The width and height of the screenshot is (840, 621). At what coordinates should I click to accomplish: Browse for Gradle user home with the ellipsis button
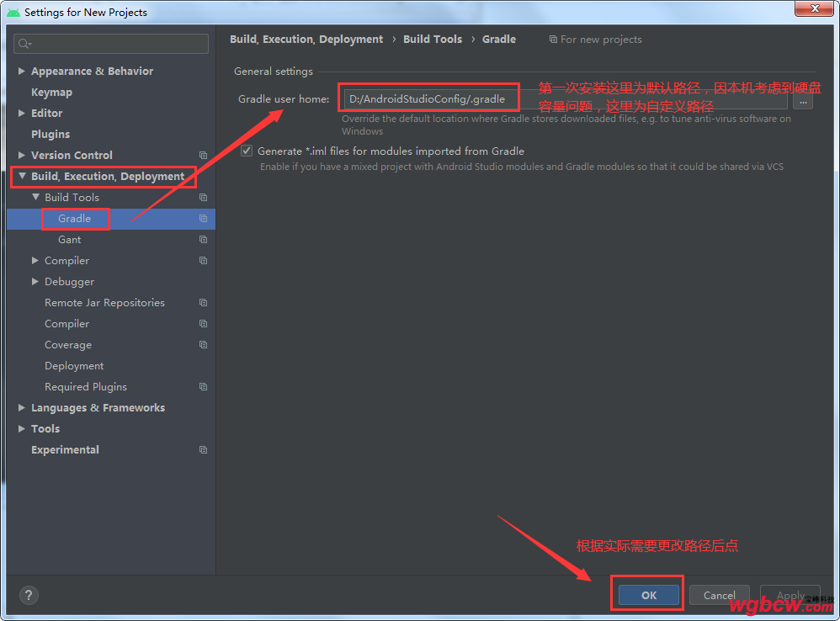(x=802, y=101)
